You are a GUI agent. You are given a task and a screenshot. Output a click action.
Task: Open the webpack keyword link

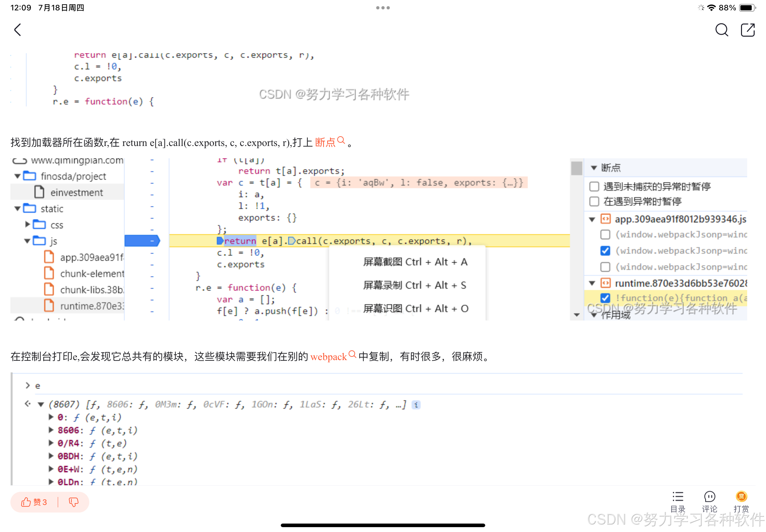tap(329, 357)
